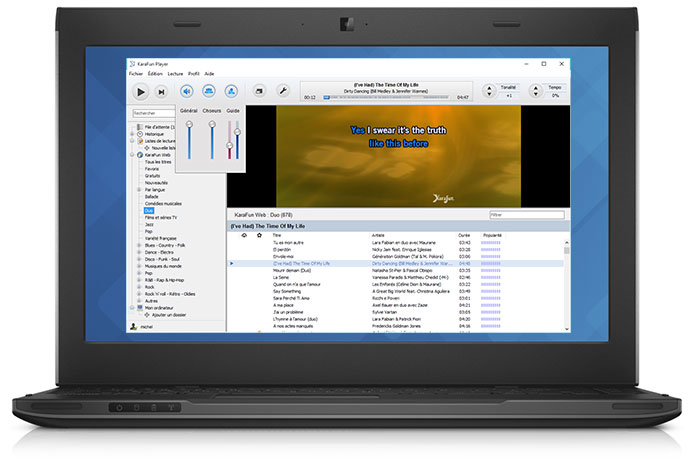Click the queue icon beside File d'attente

click(x=140, y=127)
